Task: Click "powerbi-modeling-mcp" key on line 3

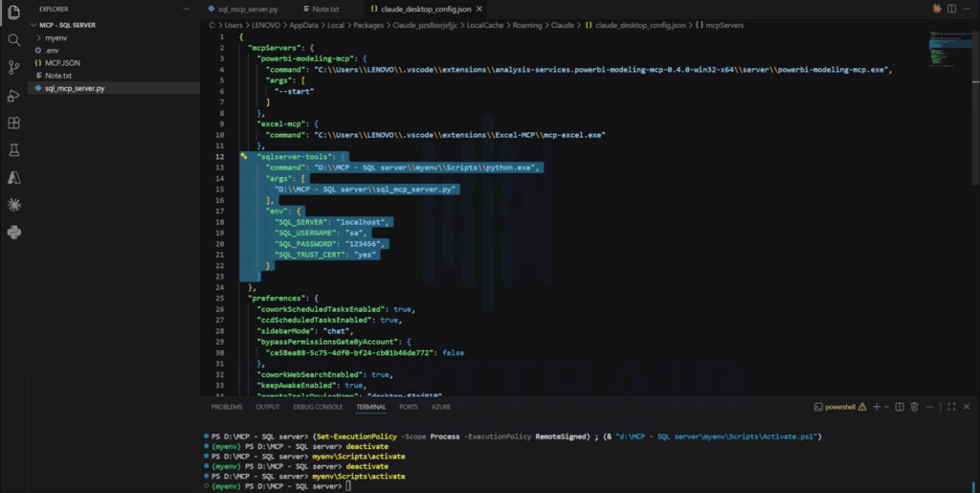Action: [x=306, y=58]
